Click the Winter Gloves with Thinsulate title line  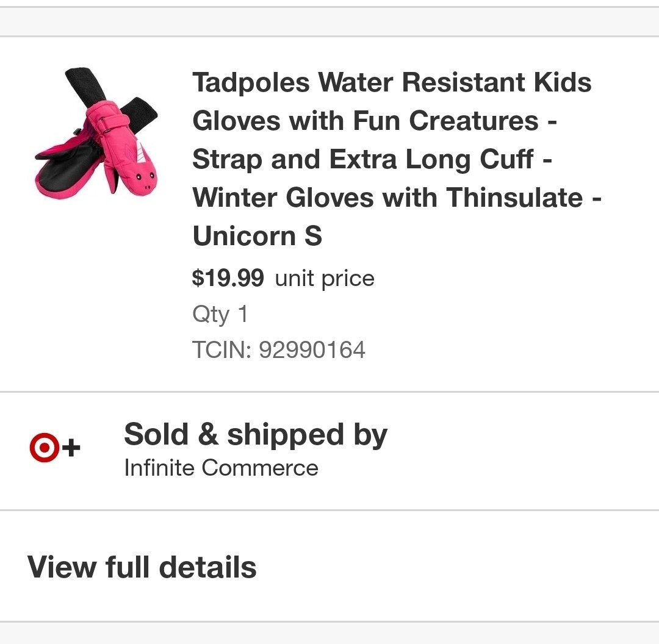tap(397, 198)
